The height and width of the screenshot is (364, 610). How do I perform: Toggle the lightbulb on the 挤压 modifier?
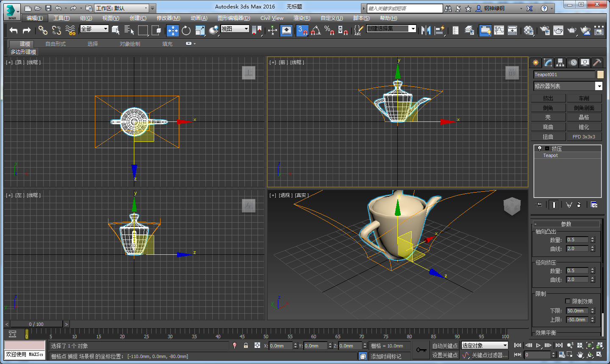coord(539,149)
